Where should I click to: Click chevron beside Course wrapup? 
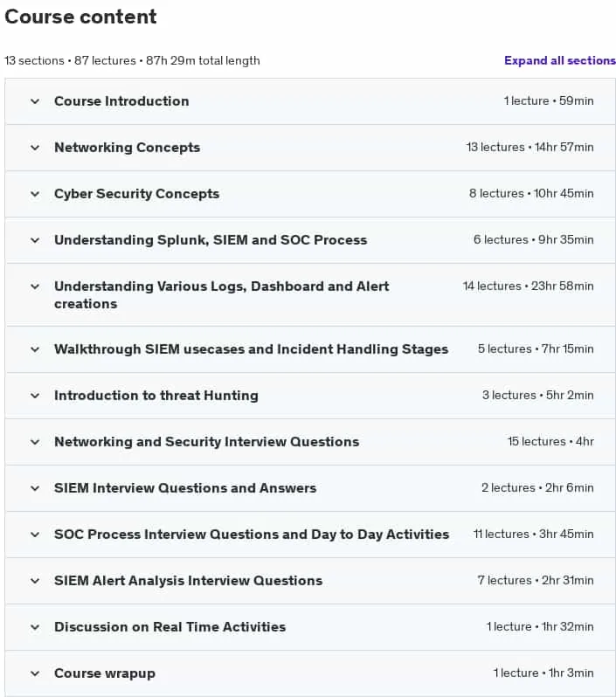[x=35, y=673]
